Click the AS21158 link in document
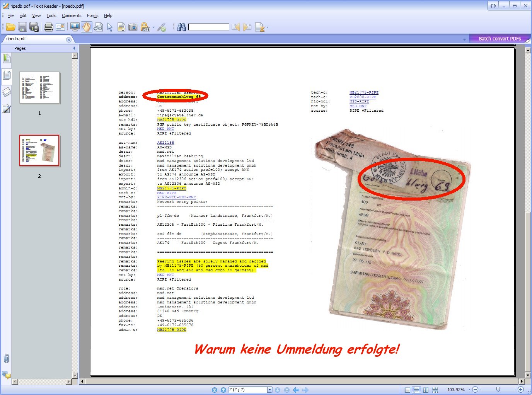The width and height of the screenshot is (532, 395). [x=165, y=143]
